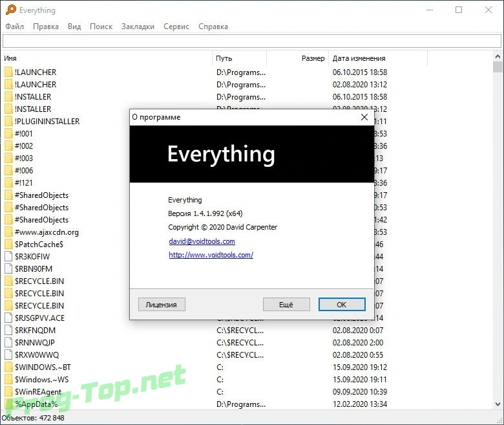This screenshot has width=504, height=425.
Task: Select the #!006 row name
Action: point(24,171)
